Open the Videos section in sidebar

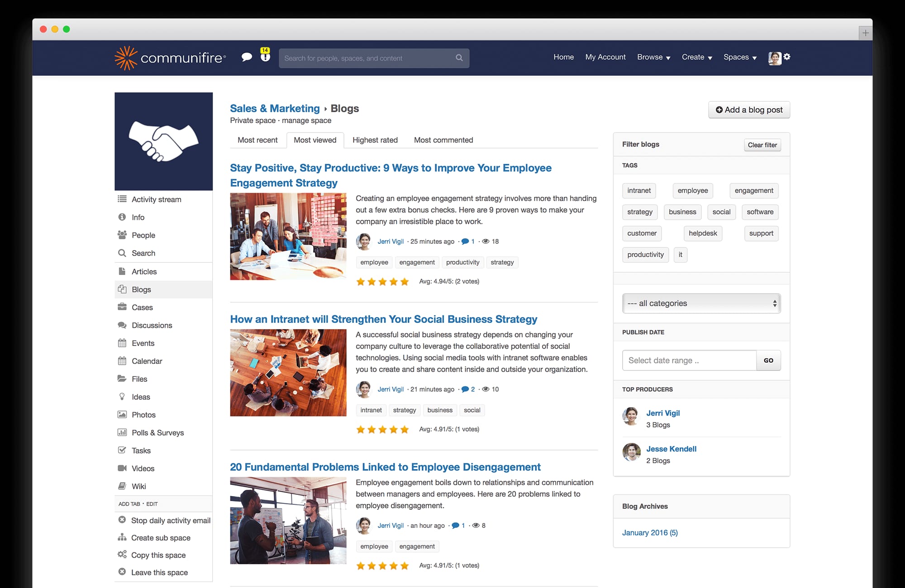pos(143,468)
